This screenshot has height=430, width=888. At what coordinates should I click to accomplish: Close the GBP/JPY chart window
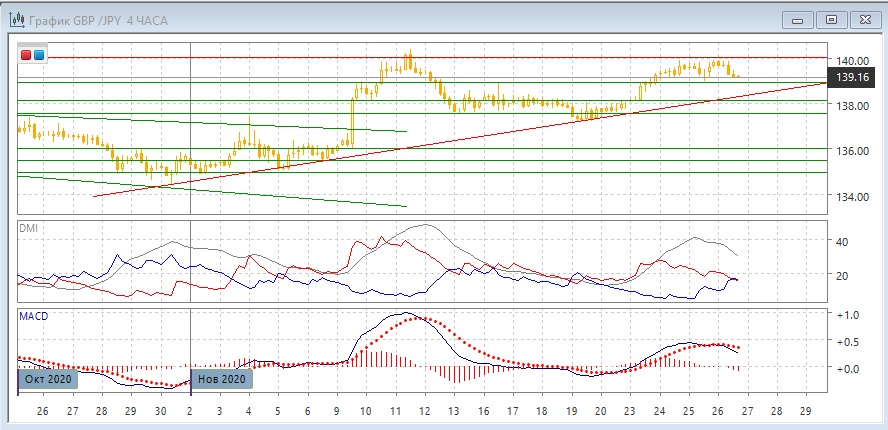[863, 18]
